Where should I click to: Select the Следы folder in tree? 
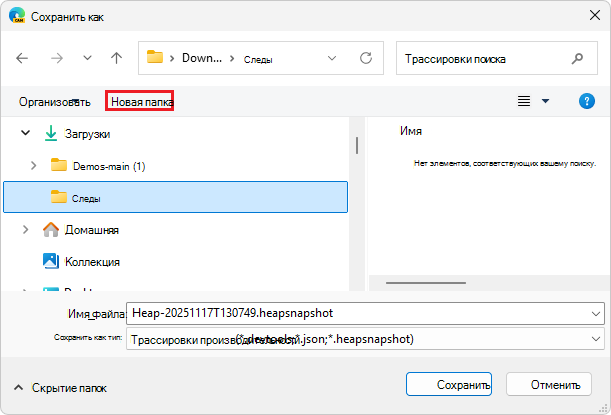pyautogui.click(x=175, y=197)
